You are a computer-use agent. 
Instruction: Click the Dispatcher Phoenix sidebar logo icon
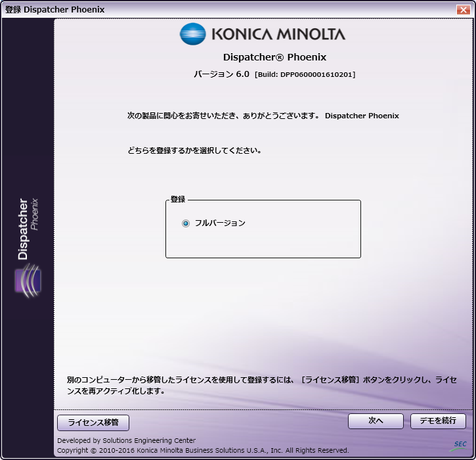click(x=28, y=281)
